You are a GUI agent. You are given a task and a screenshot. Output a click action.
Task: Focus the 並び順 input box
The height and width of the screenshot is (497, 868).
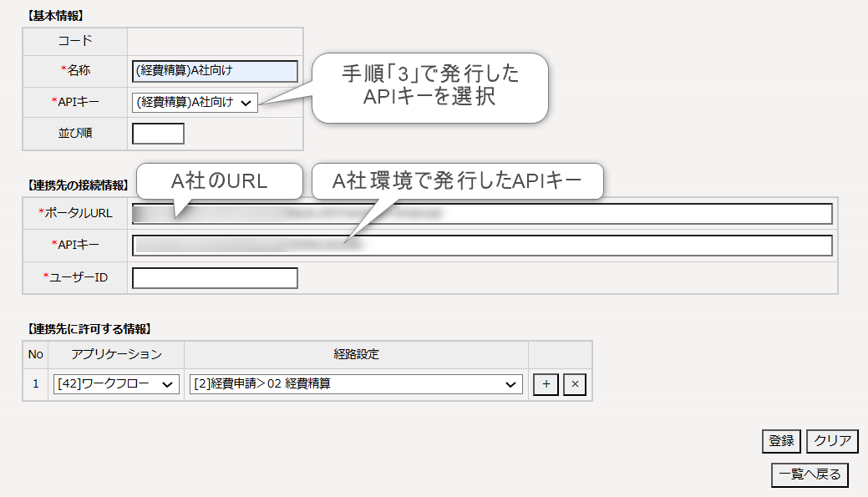point(158,134)
